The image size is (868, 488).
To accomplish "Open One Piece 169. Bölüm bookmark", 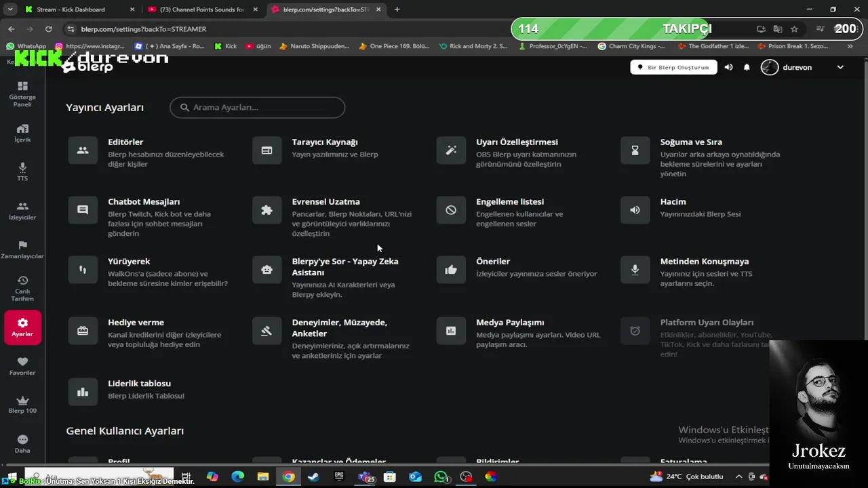I will [394, 46].
